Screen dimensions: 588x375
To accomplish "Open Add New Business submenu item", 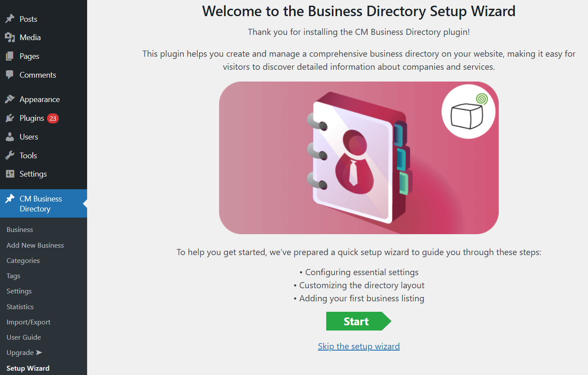I will [x=35, y=245].
